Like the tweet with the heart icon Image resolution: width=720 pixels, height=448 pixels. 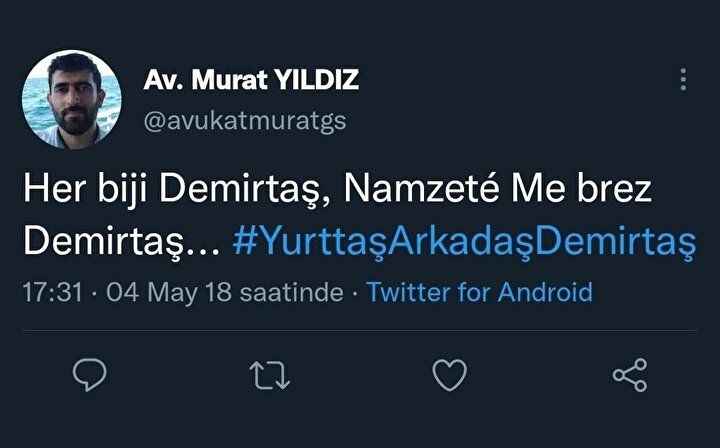pos(449,375)
